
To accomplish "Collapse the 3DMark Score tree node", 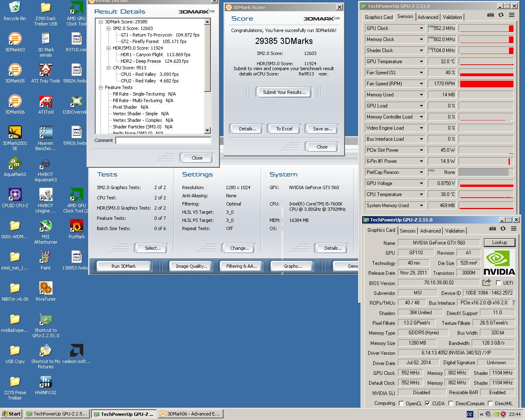I will (101, 22).
